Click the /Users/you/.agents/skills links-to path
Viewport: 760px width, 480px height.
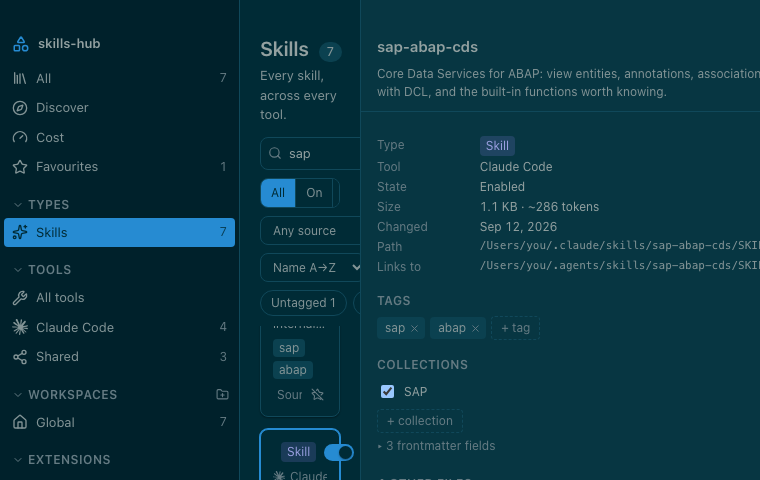[x=620, y=266]
